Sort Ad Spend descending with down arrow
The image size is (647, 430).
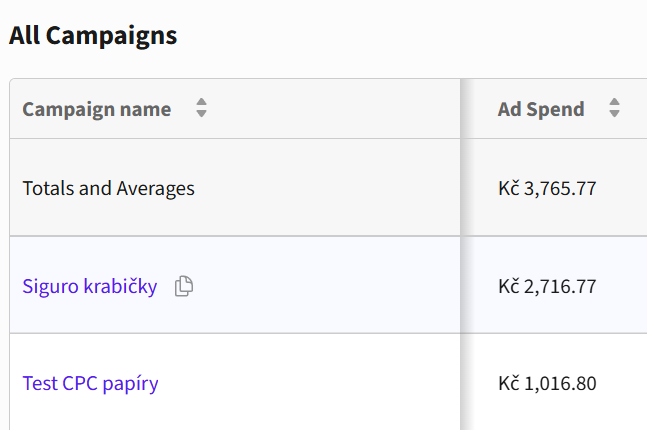click(614, 113)
